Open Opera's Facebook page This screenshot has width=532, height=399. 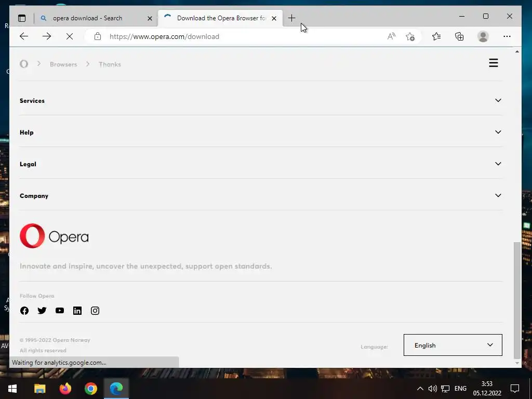pyautogui.click(x=24, y=311)
